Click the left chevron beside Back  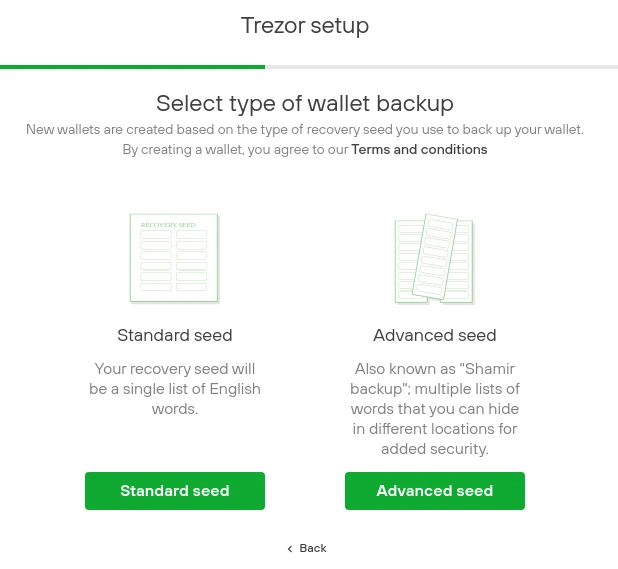[290, 549]
